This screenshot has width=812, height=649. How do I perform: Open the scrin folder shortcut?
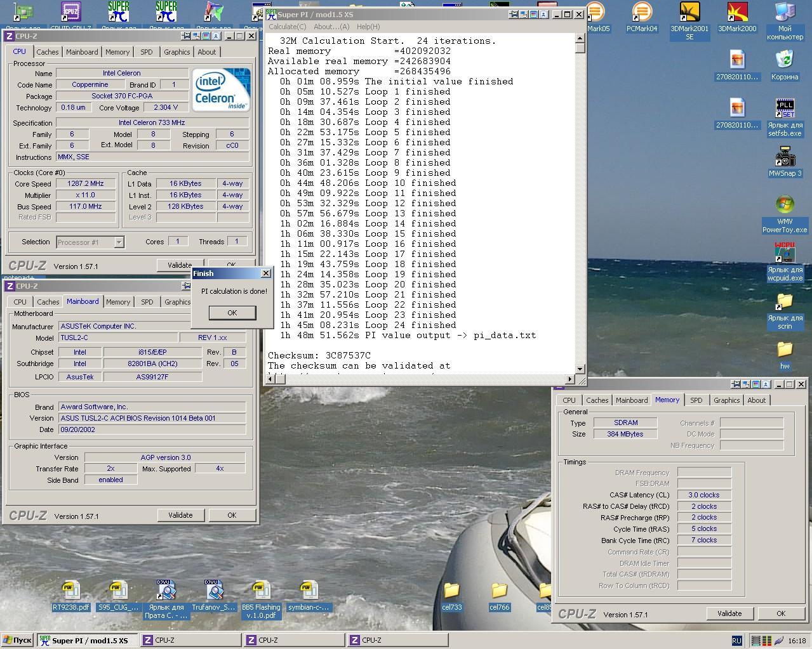(x=785, y=310)
